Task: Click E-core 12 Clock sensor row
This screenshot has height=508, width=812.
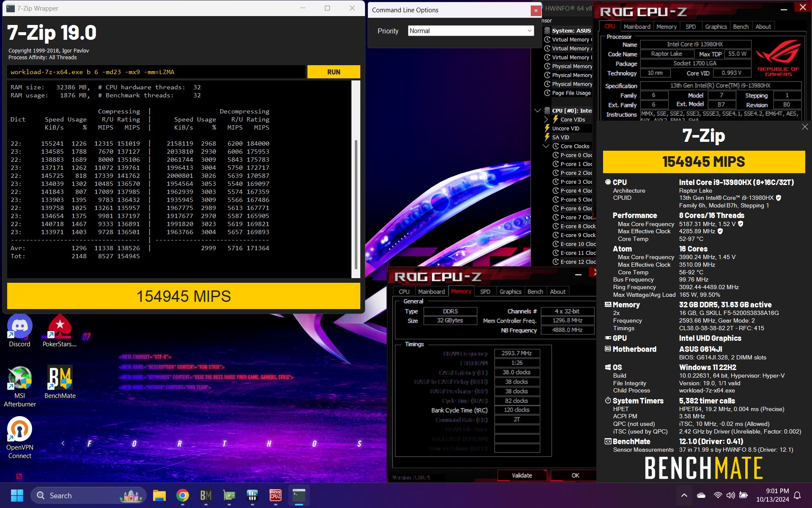Action: tap(574, 262)
